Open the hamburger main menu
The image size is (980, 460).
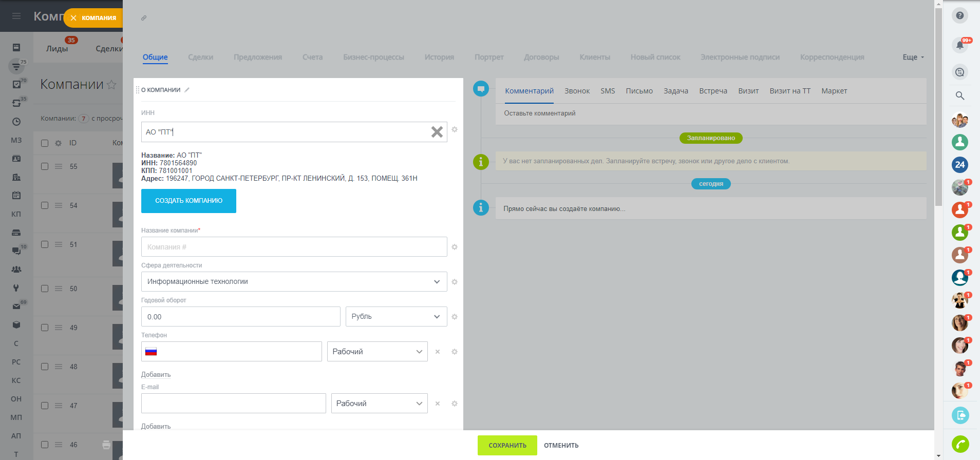16,16
